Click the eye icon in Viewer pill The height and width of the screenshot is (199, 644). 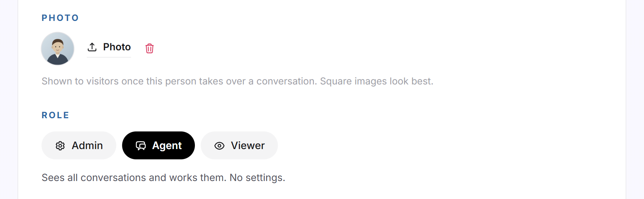pos(219,146)
